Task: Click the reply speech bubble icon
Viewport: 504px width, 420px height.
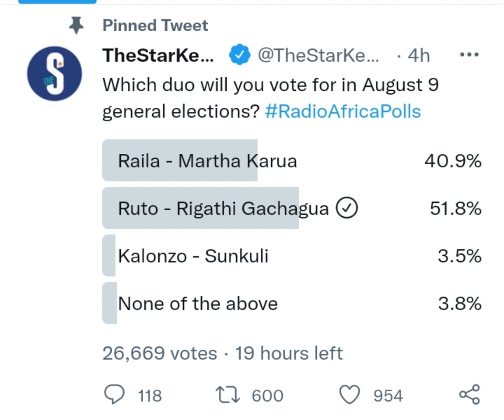Action: [114, 395]
